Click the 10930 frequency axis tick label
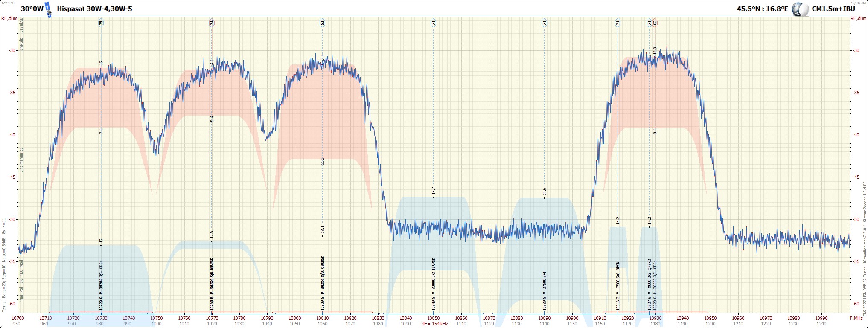Viewport: 868px width, 328px height. click(655, 318)
